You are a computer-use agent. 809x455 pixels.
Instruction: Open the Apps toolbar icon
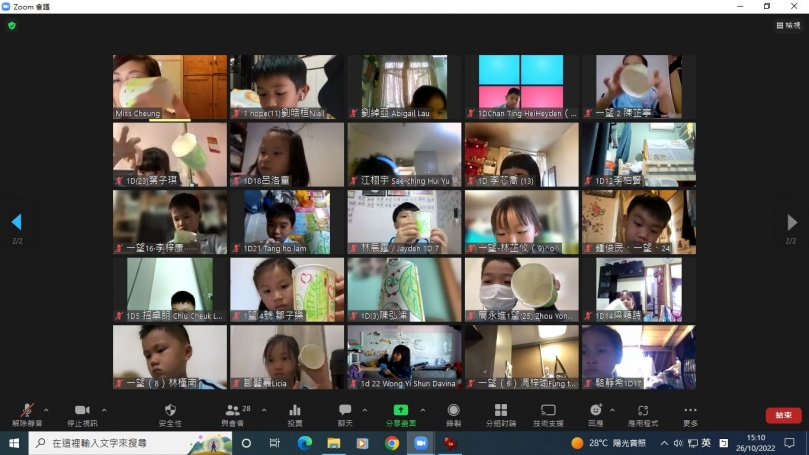[x=643, y=412]
